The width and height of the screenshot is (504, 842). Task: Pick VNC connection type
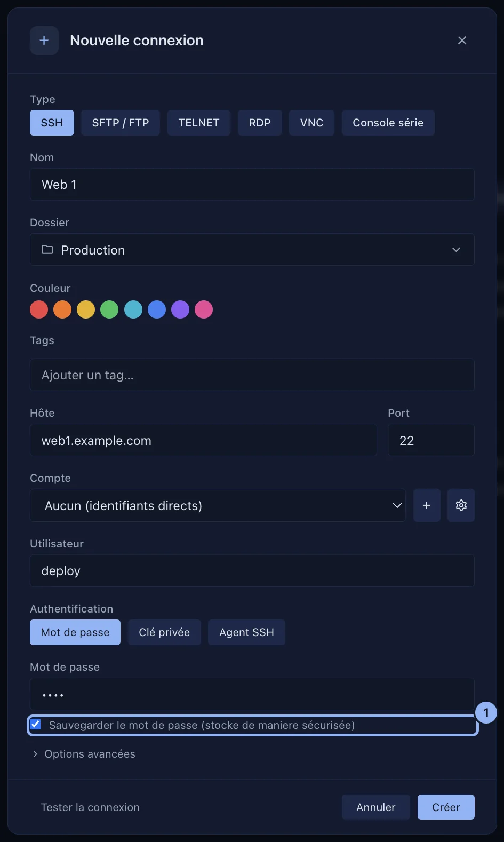pyautogui.click(x=312, y=123)
